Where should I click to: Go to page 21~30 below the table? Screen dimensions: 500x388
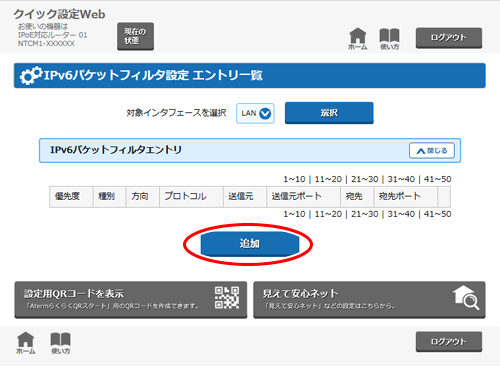coord(365,214)
